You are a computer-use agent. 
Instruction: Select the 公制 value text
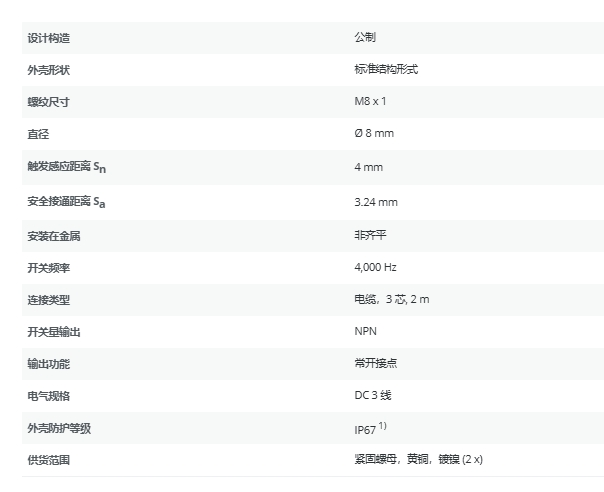tap(365, 38)
